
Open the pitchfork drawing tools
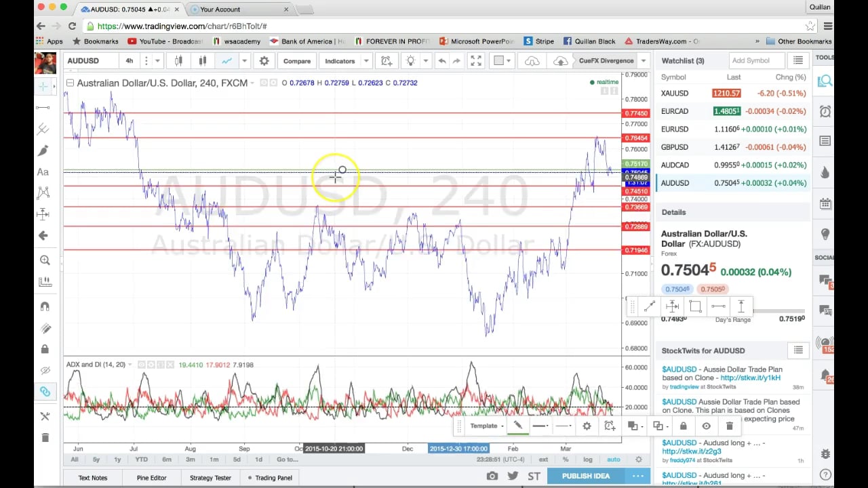[44, 129]
